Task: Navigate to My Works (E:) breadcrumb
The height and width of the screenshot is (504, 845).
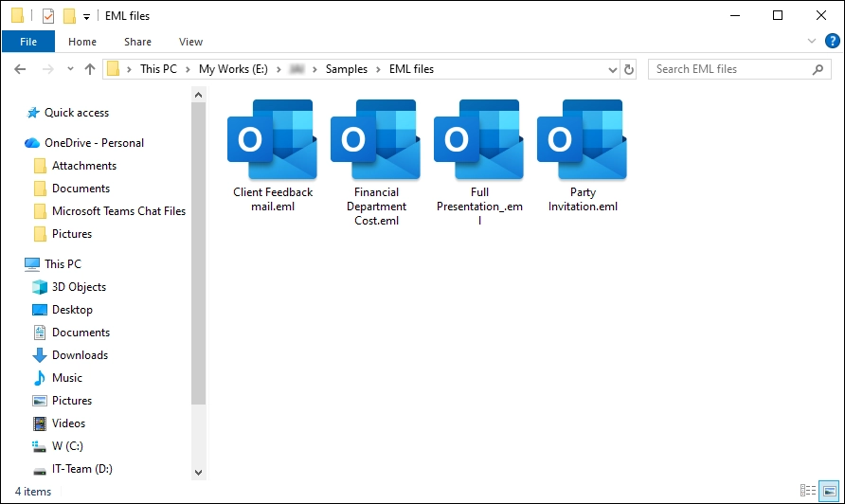Action: (x=233, y=69)
